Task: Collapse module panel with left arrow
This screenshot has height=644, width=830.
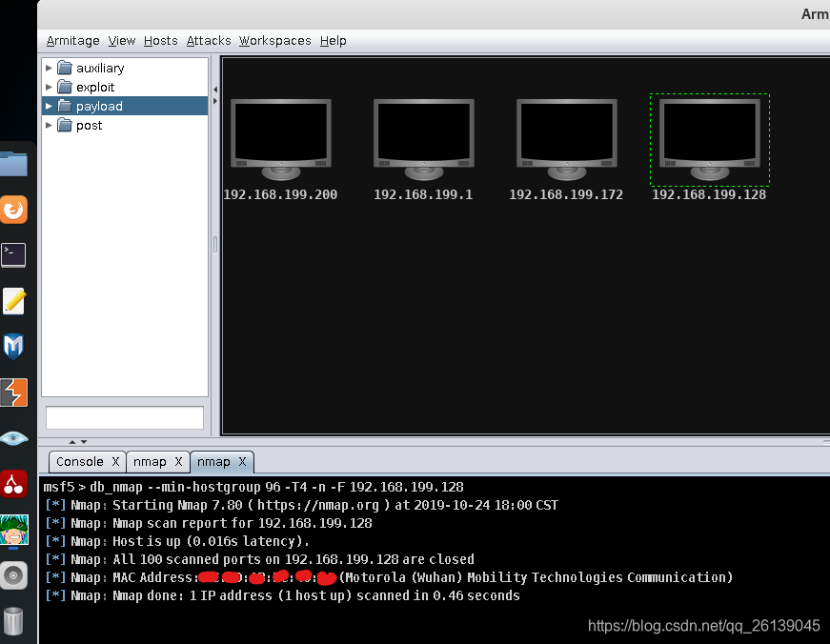Action: (x=215, y=90)
